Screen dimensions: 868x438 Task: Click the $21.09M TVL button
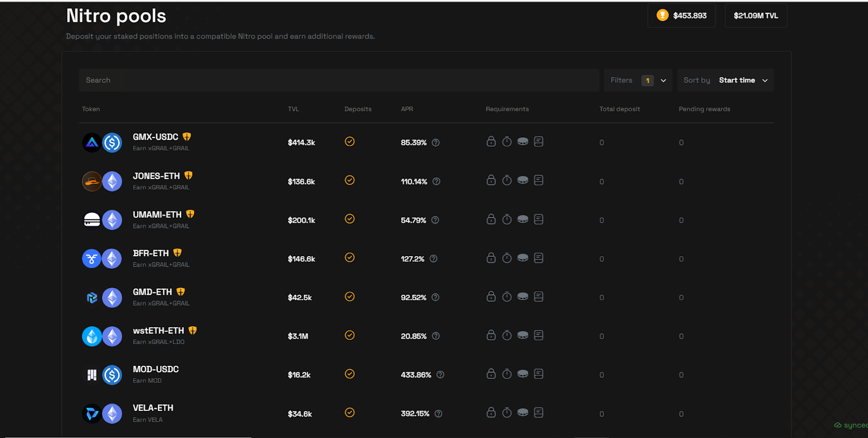pos(756,16)
